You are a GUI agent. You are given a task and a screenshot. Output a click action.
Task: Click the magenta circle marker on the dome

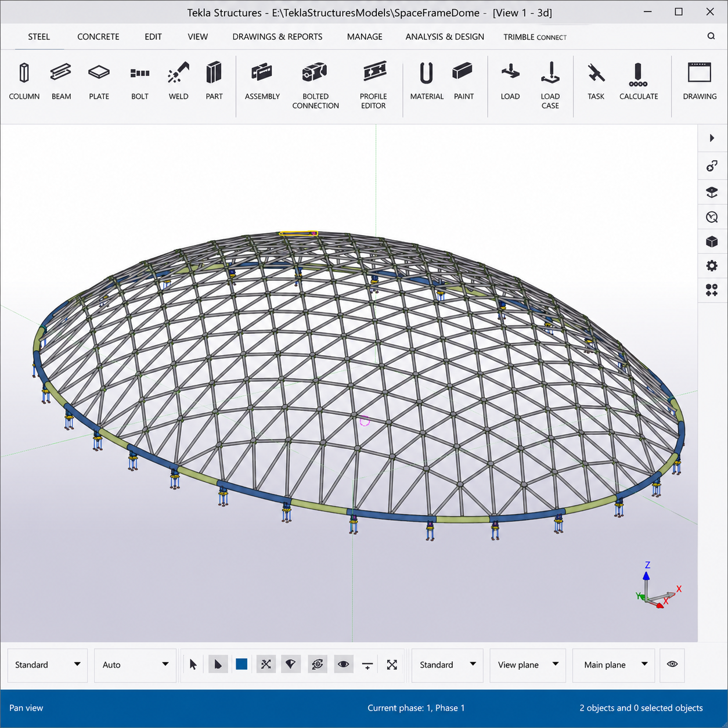pyautogui.click(x=365, y=421)
